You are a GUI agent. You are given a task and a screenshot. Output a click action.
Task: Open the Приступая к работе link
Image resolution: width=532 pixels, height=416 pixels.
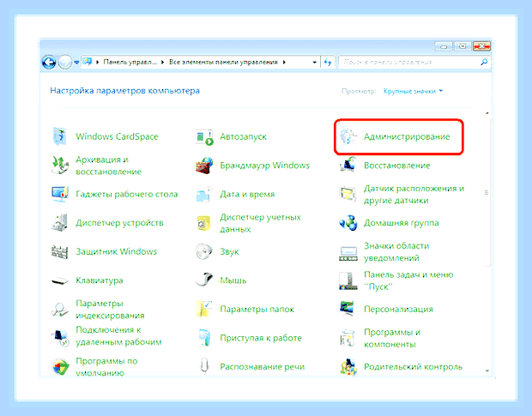point(261,338)
